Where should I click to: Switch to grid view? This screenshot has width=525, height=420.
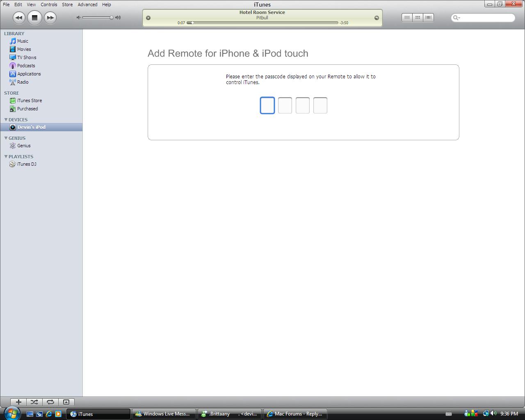418,18
